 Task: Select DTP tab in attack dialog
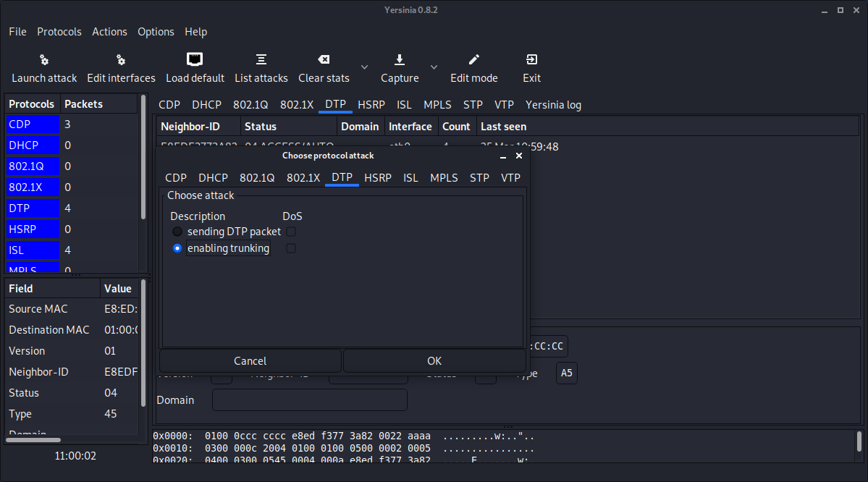pyautogui.click(x=342, y=177)
